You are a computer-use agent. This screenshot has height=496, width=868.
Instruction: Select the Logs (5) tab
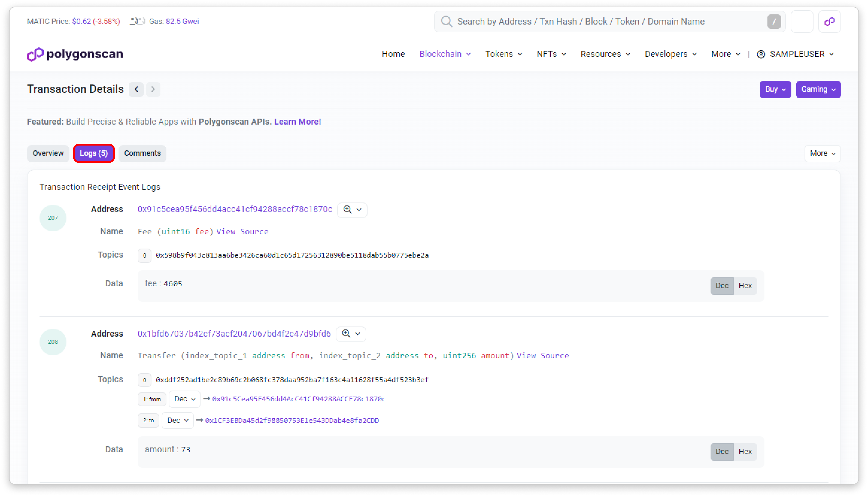pos(94,153)
